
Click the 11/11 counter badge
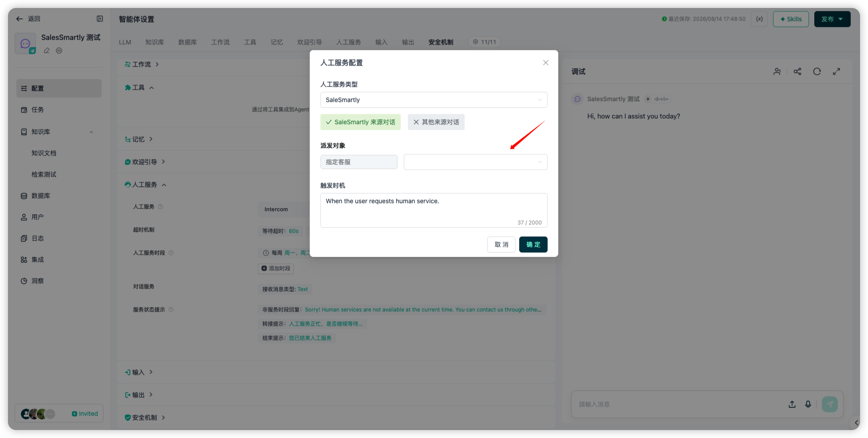(x=485, y=42)
